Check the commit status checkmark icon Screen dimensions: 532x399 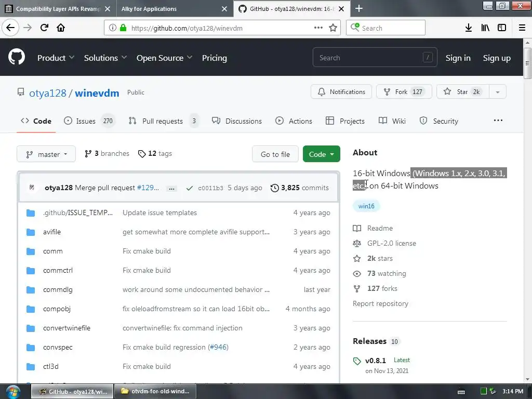coord(190,188)
